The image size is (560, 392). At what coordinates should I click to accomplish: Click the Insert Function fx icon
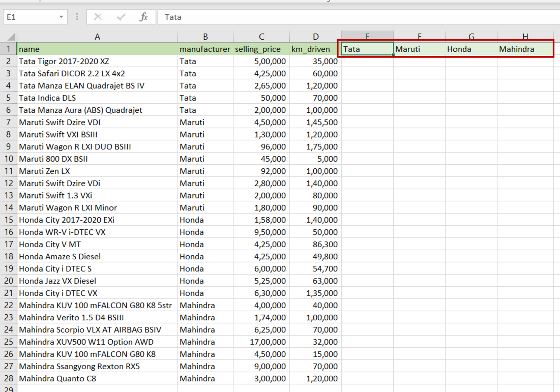pyautogui.click(x=143, y=17)
